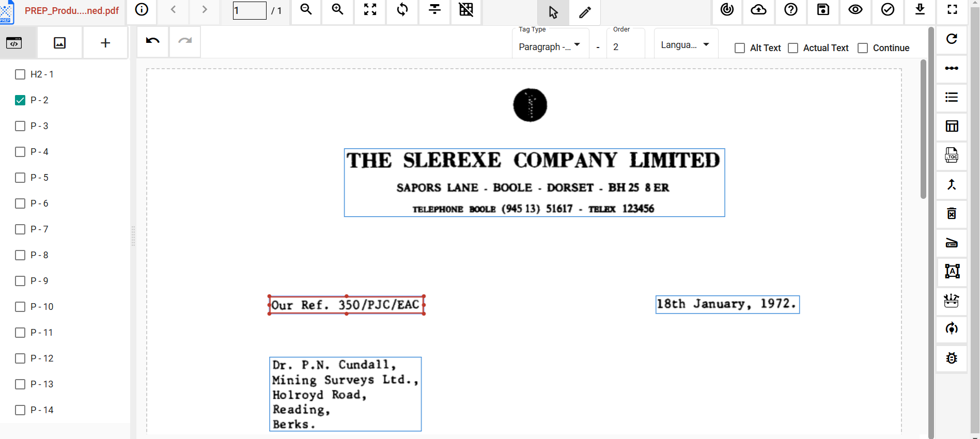Click the P - 14 tag label

(42, 410)
